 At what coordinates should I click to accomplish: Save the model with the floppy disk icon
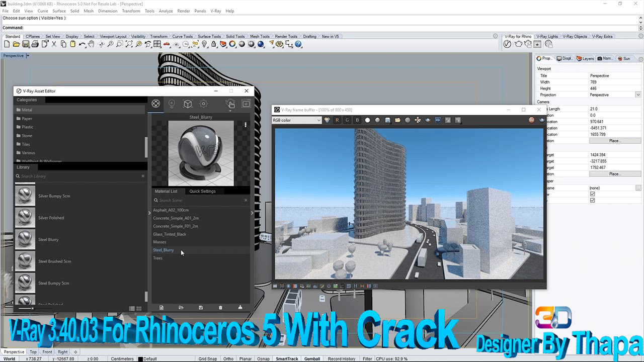pos(26,44)
